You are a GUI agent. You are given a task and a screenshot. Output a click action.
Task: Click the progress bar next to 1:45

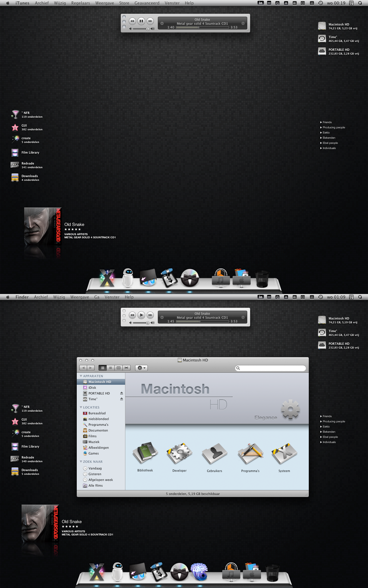(202, 321)
